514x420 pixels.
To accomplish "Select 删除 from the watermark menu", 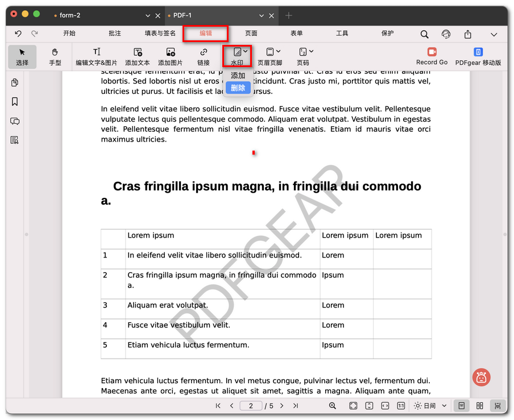I will pos(238,88).
